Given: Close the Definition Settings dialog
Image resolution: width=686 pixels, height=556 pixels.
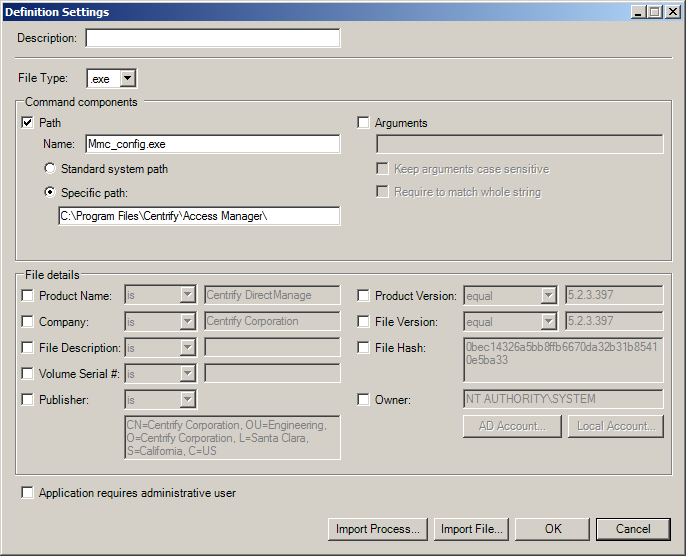Looking at the screenshot, I should [x=674, y=12].
